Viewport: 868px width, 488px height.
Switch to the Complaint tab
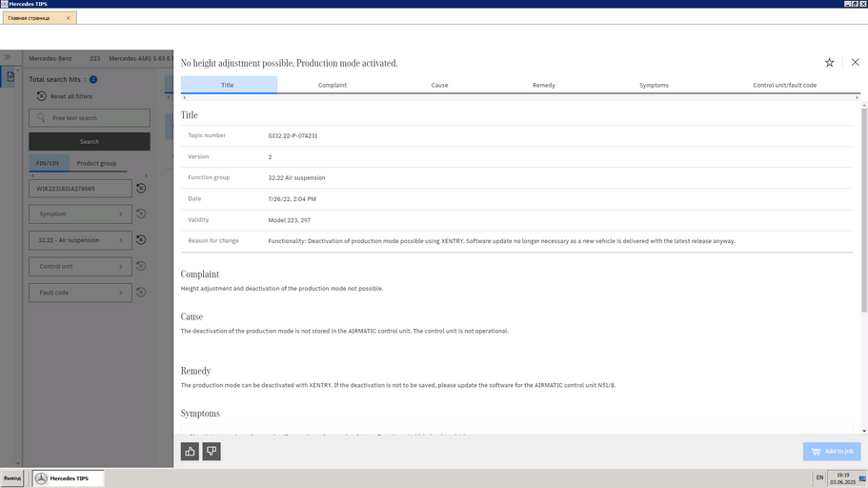tap(332, 85)
